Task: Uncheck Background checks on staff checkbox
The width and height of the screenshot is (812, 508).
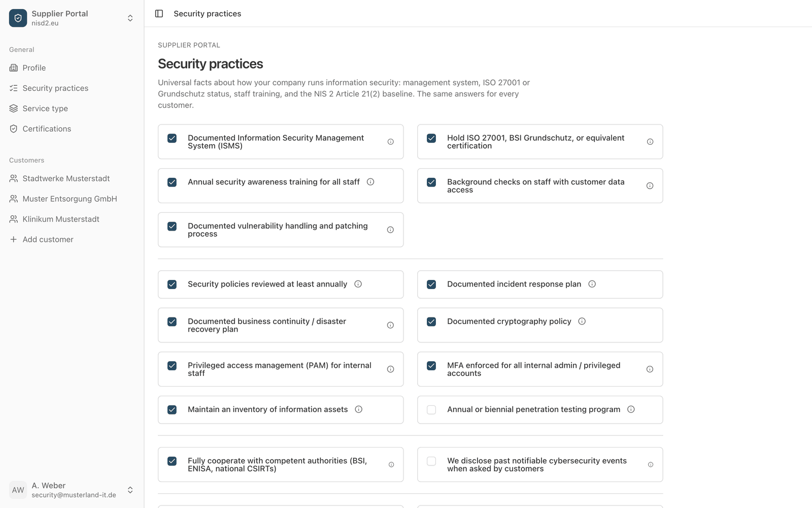Action: tap(431, 182)
